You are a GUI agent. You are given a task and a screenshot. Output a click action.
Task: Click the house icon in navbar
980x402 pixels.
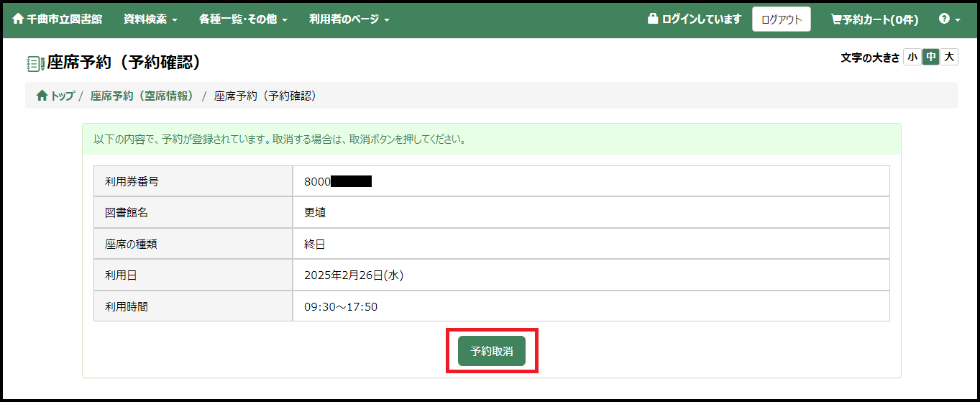(18, 19)
